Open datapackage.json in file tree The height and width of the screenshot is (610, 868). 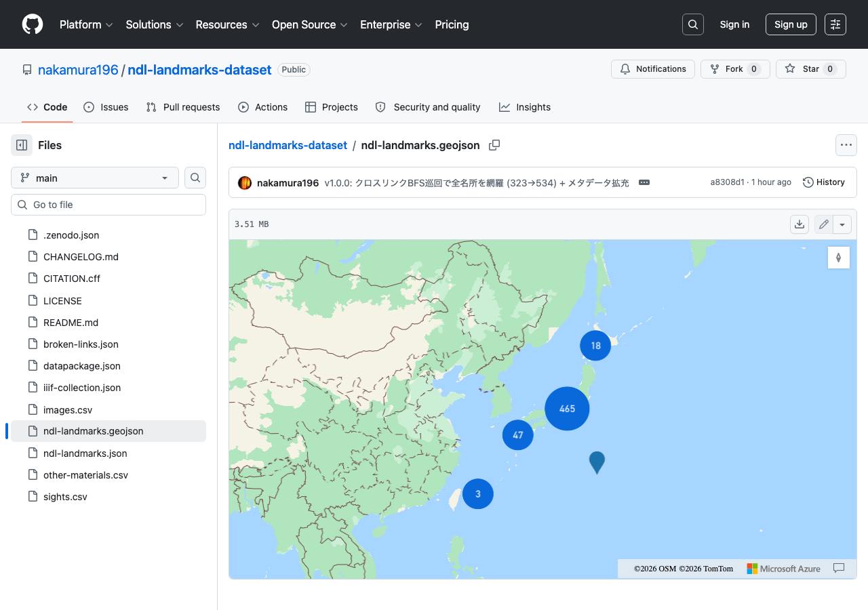point(108,366)
